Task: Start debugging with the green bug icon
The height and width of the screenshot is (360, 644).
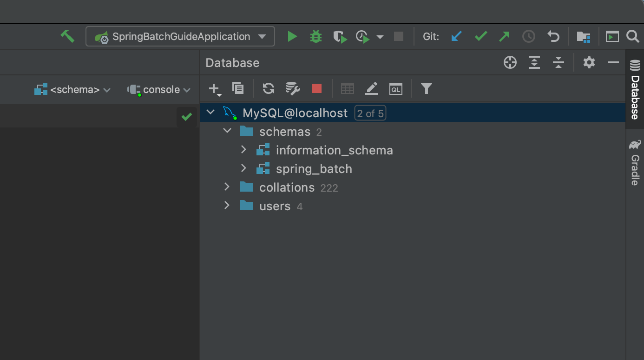Action: [316, 36]
